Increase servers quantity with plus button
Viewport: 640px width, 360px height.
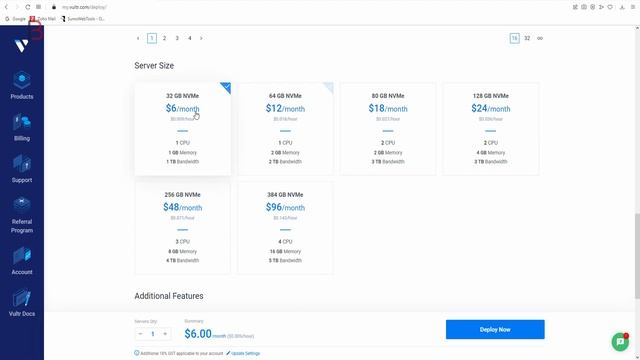tap(165, 334)
